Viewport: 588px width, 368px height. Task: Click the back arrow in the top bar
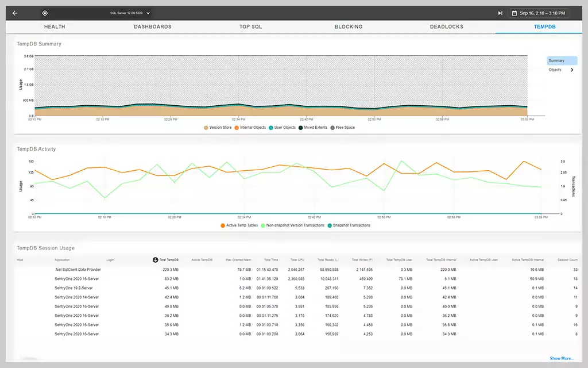coord(14,13)
